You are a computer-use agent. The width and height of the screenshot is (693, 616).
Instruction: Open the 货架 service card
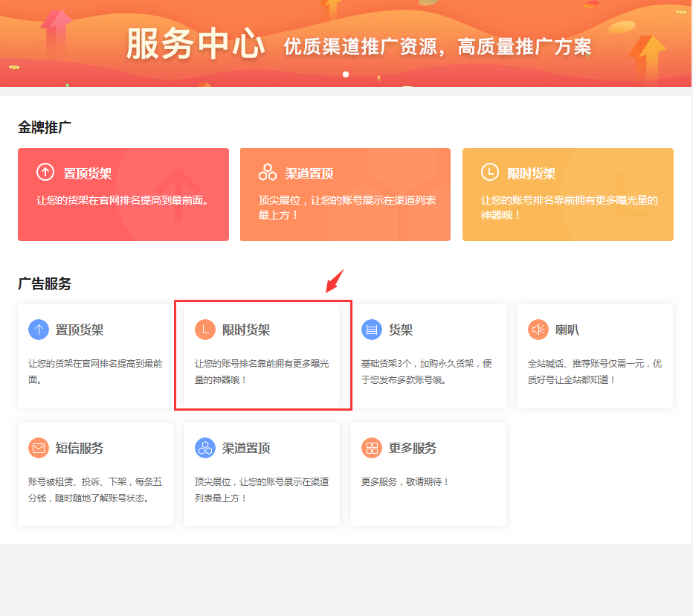(x=428, y=353)
